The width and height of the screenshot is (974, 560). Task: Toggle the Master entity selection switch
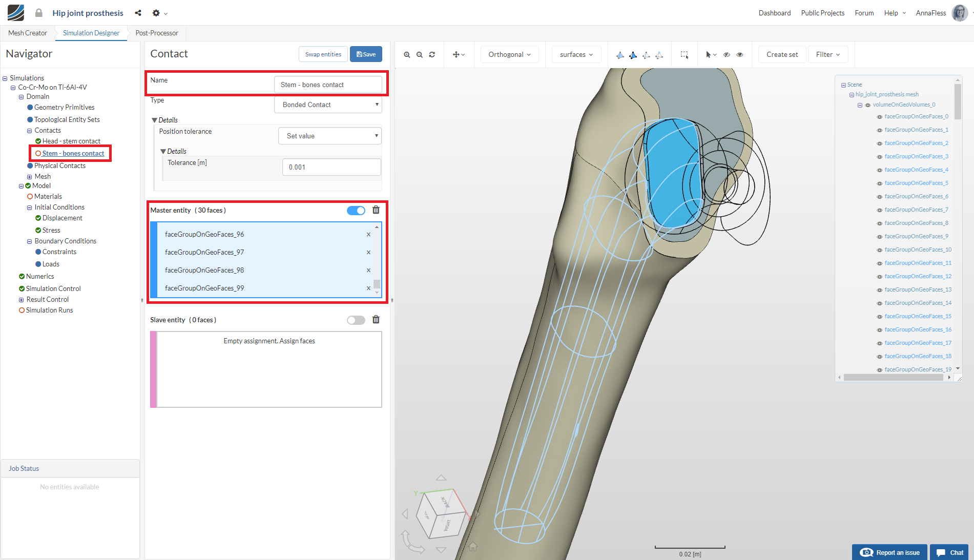click(x=356, y=211)
